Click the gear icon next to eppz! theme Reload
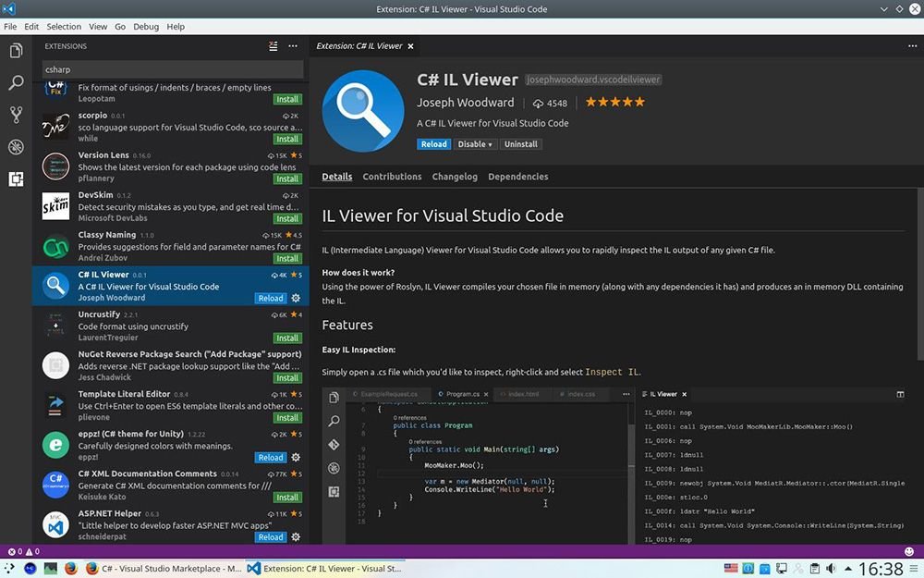 pyautogui.click(x=295, y=457)
